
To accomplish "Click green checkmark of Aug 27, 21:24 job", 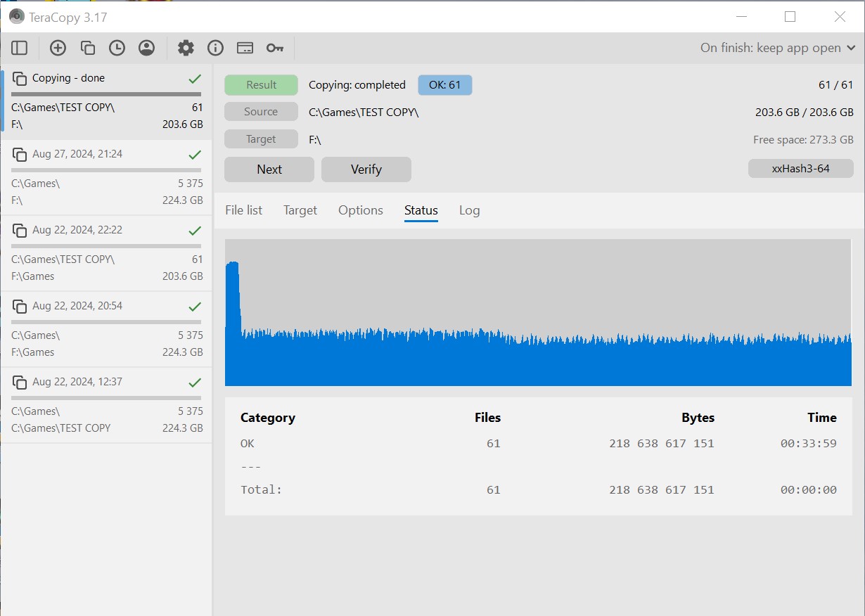I will 195,155.
